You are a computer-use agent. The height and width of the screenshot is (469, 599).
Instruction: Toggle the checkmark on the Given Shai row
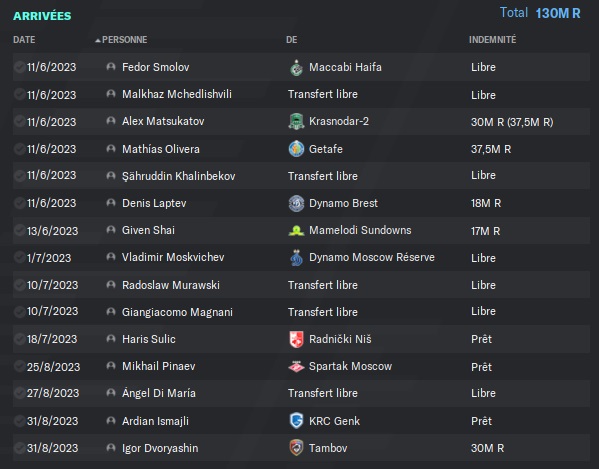[19, 230]
